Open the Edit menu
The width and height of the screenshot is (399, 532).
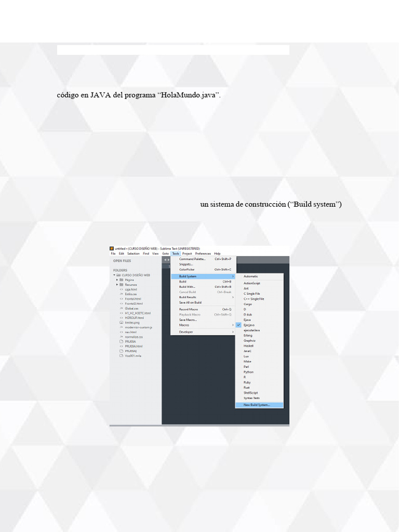point(121,254)
